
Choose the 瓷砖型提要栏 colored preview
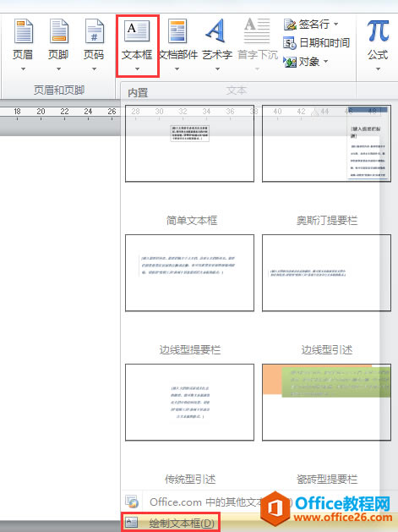point(326,403)
